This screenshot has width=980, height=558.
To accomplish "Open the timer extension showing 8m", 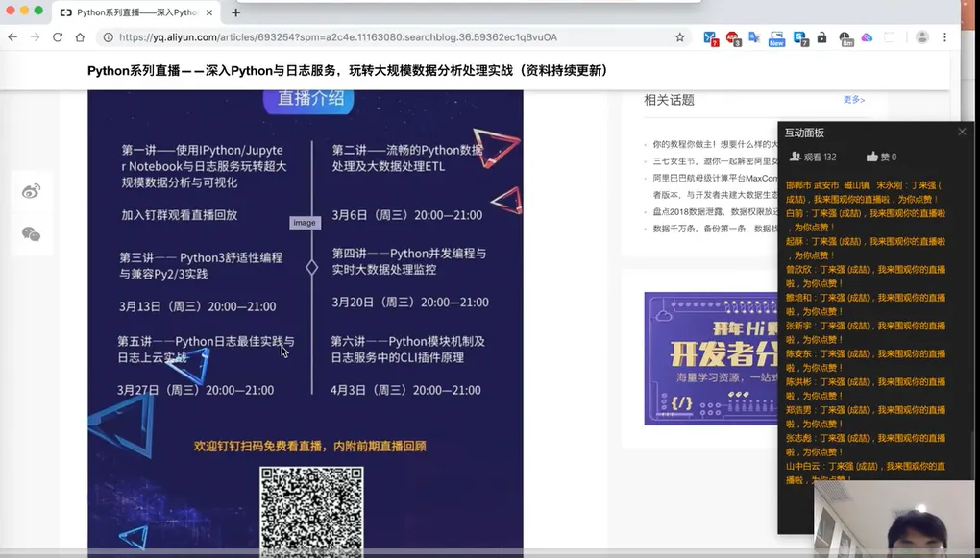I will pyautogui.click(x=845, y=38).
